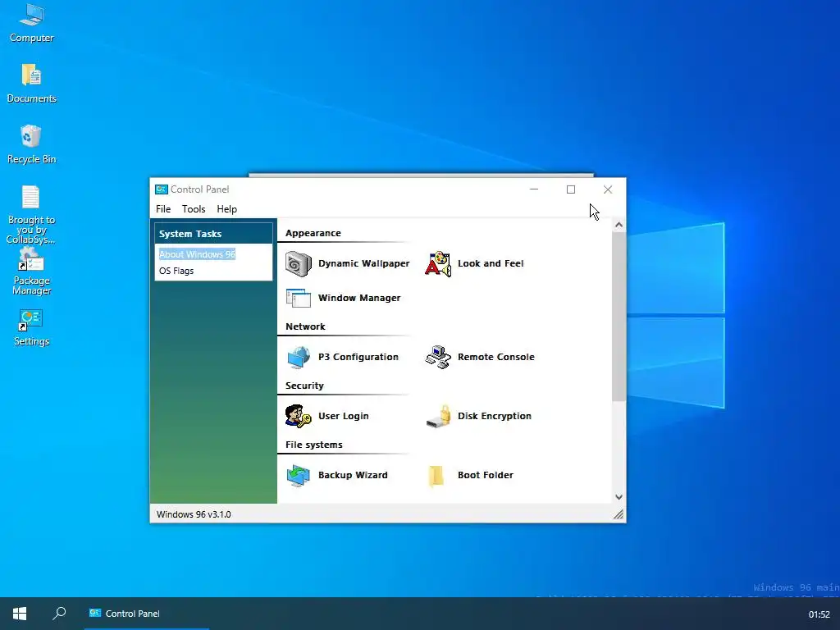Click the taskbar clock showing 01:52
The width and height of the screenshot is (840, 630).
[819, 614]
